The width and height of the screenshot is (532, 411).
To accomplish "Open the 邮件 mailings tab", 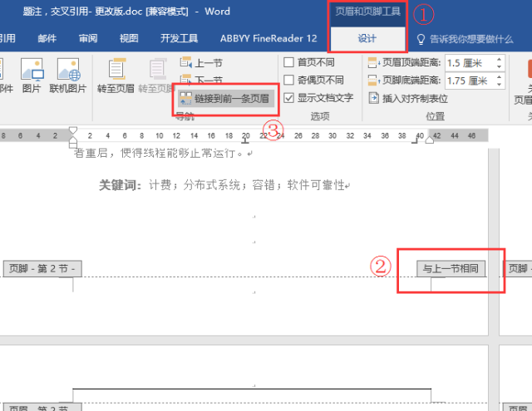I will pos(47,38).
